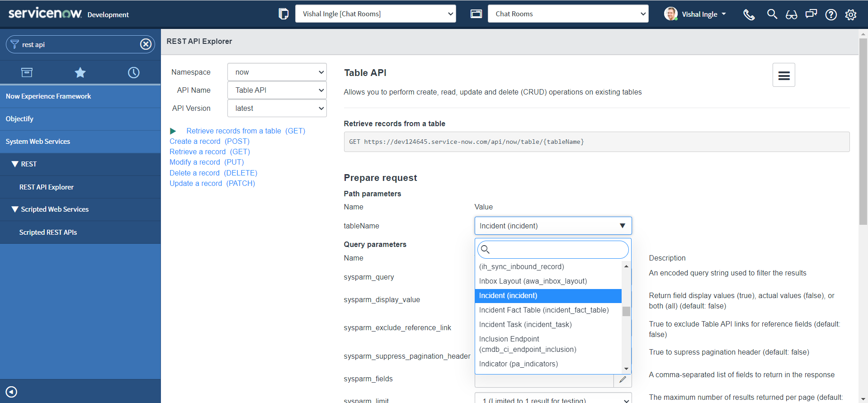Open global search magnifier icon
This screenshot has height=403, width=868.
click(772, 14)
